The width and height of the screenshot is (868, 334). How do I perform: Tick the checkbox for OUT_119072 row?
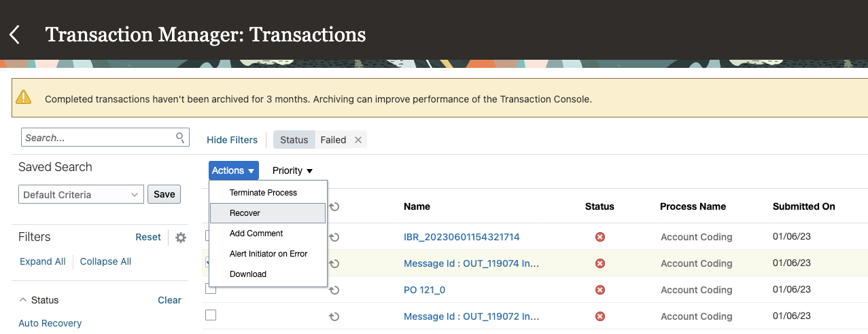211,315
